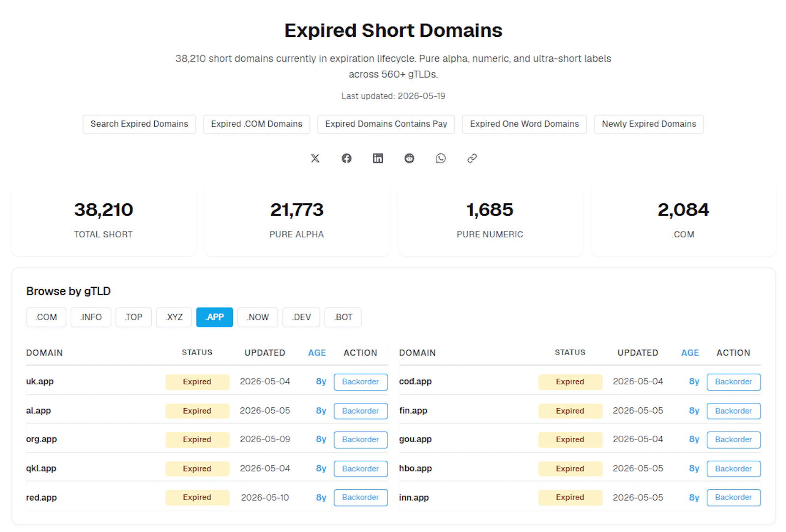Click left table STATUS column header
The image size is (786, 532).
(x=197, y=352)
